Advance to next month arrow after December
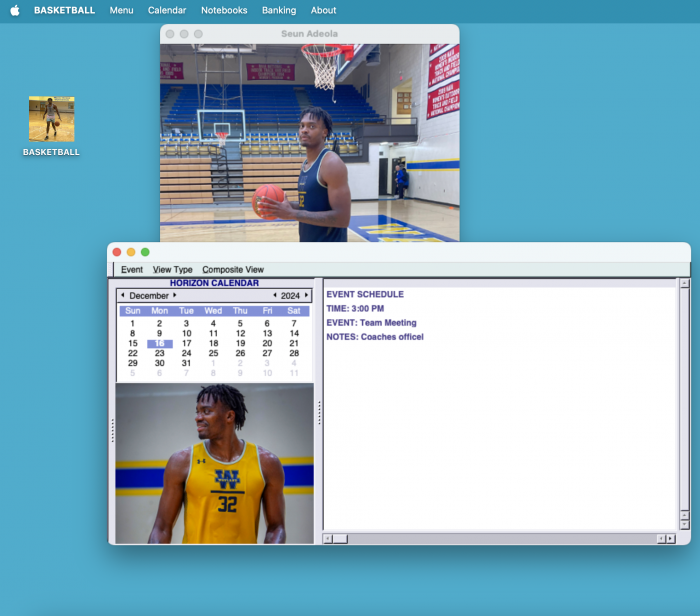The image size is (700, 616). tap(175, 296)
